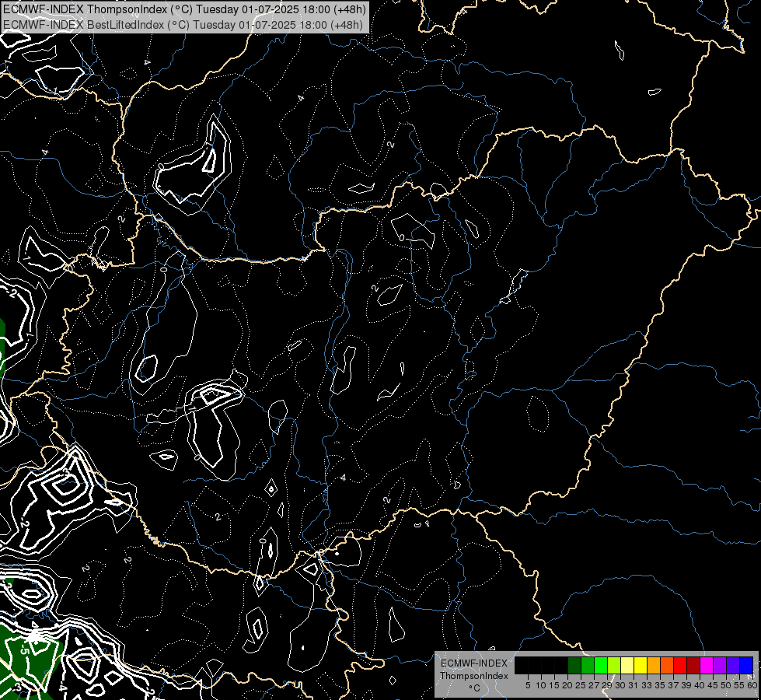Click the legend scale value 5
This screenshot has height=700, width=761.
pos(528,685)
